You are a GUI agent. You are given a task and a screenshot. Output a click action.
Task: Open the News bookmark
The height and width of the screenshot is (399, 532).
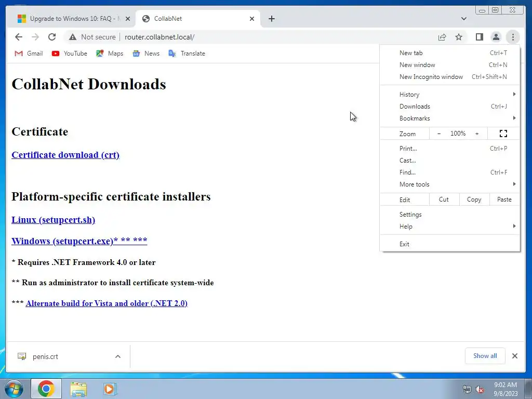click(x=146, y=54)
